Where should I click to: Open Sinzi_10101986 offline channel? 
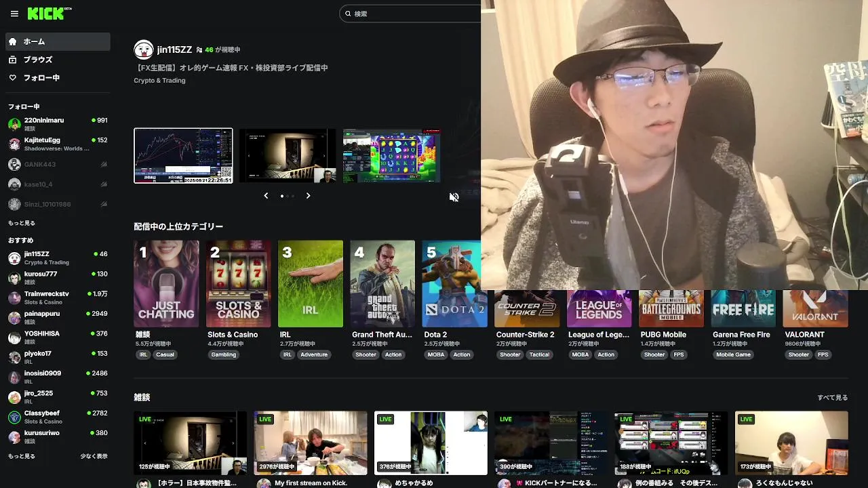click(x=58, y=204)
